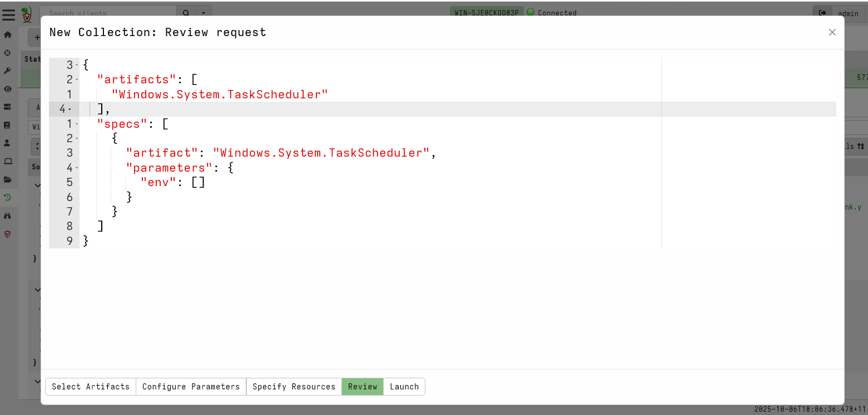The image size is (868, 415).
Task: Click the open-folder Virtual Filesystem sidebar icon
Action: [x=8, y=179]
